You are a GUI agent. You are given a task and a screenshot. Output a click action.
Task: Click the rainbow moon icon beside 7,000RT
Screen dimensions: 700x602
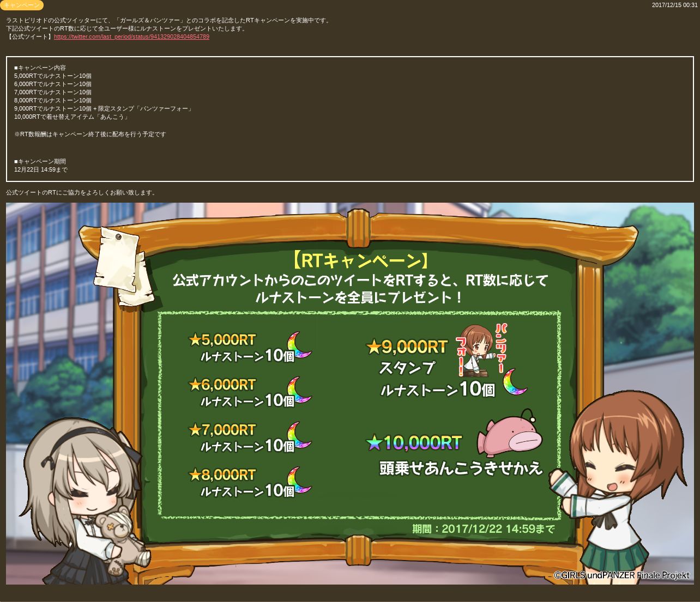[x=299, y=435]
